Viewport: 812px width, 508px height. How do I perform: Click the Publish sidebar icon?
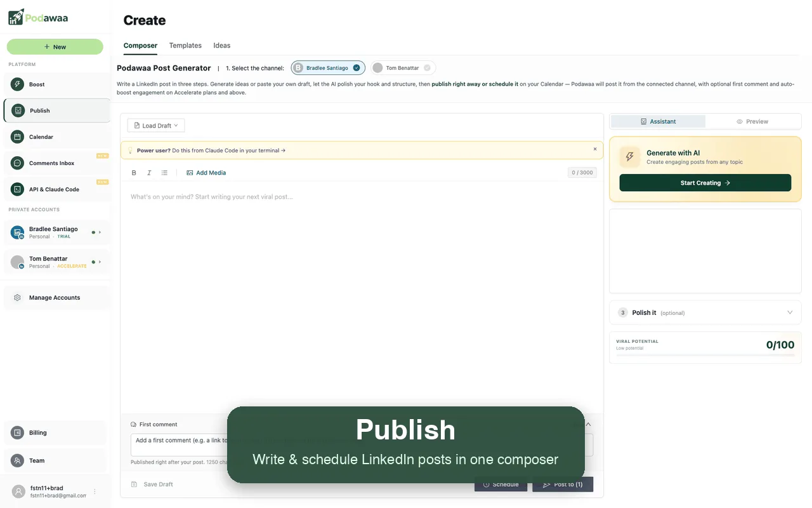click(x=18, y=110)
